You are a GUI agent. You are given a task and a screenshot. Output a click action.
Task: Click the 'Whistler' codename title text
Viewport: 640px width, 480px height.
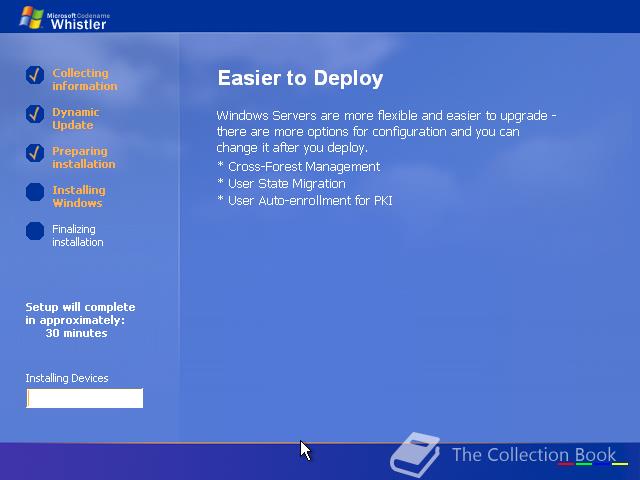(78, 24)
